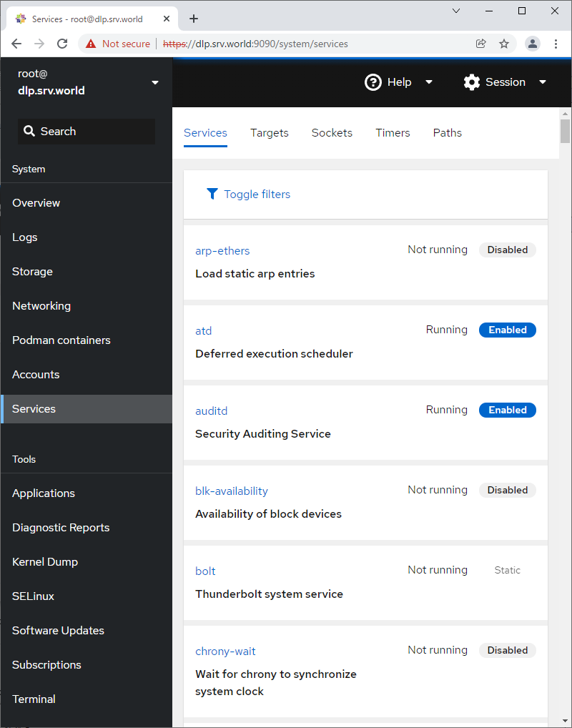This screenshot has width=572, height=728.
Task: Click the Search field in sidebar
Action: pos(87,132)
